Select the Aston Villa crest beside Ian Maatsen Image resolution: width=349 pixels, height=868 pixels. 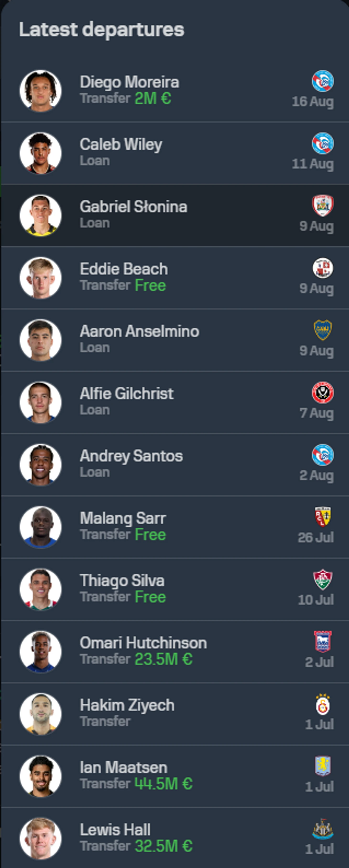click(322, 766)
